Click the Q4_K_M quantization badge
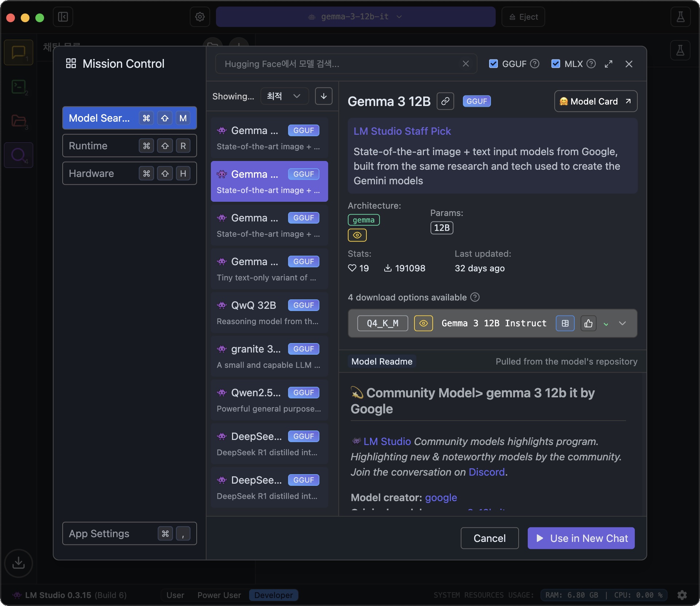 point(382,323)
